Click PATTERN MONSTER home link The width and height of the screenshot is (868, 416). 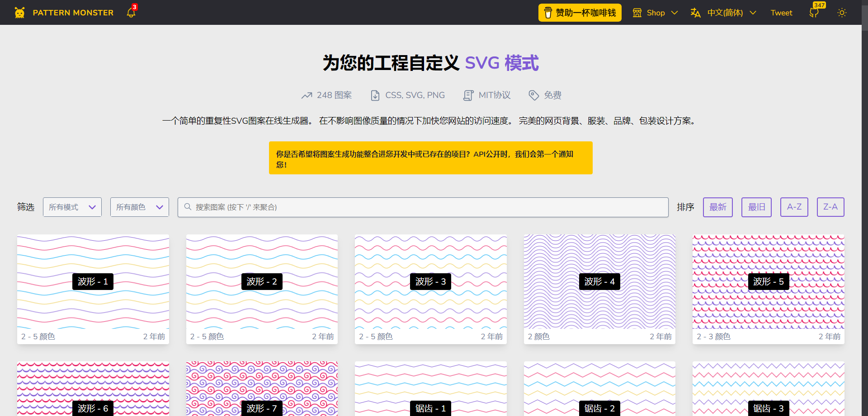pyautogui.click(x=73, y=13)
